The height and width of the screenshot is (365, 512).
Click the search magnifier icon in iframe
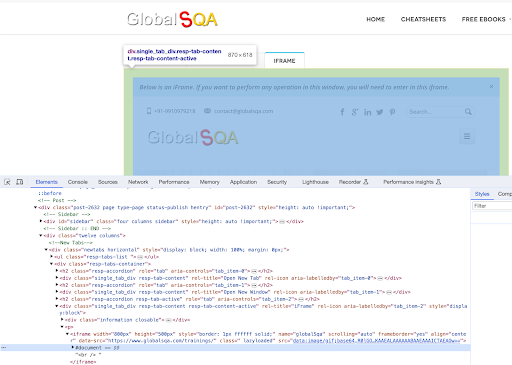pos(468,112)
